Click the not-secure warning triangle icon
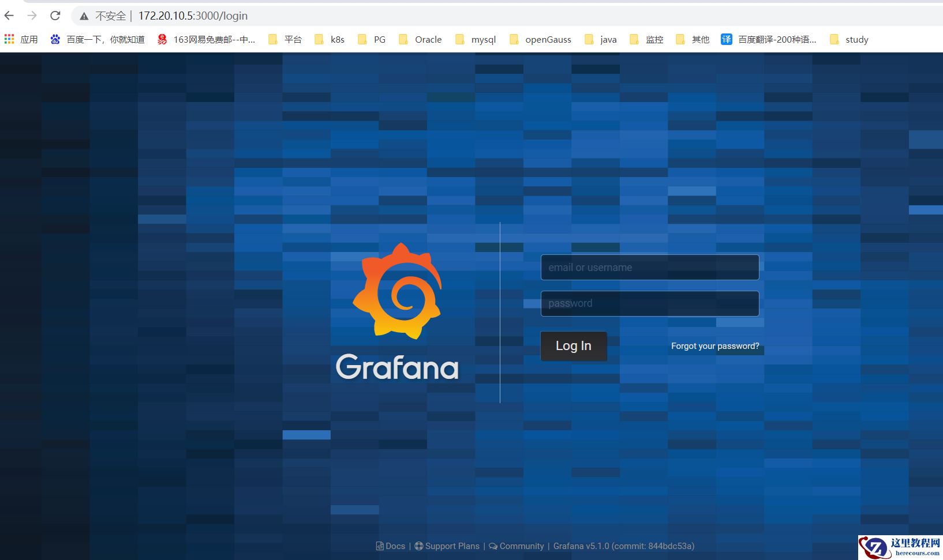The height and width of the screenshot is (560, 943). [x=84, y=16]
